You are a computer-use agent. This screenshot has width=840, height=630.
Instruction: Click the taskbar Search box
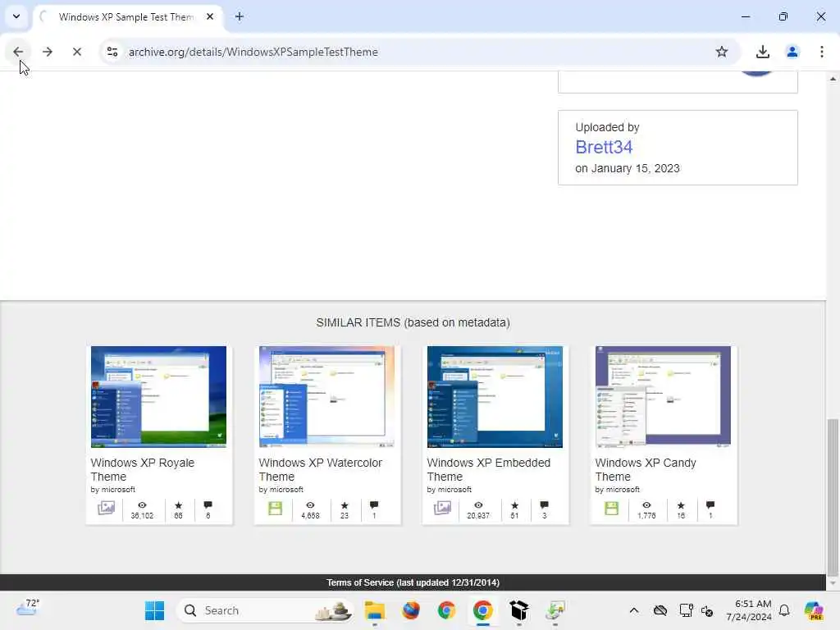tap(265, 610)
